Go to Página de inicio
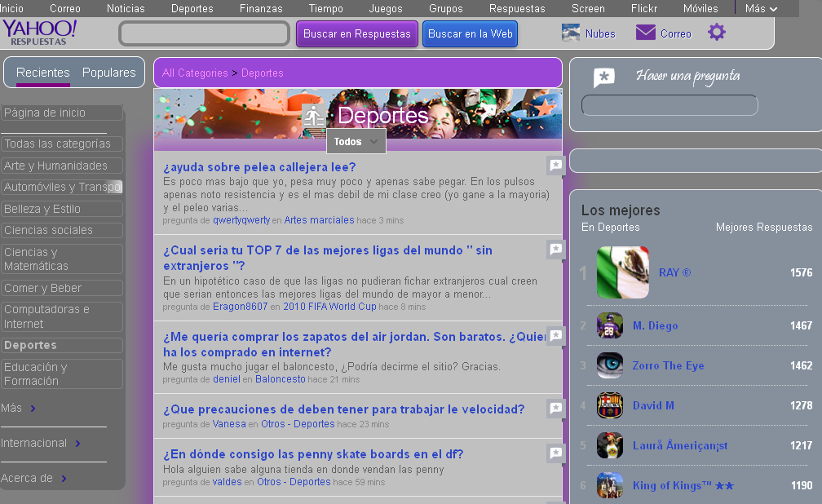The image size is (822, 504). (x=62, y=113)
